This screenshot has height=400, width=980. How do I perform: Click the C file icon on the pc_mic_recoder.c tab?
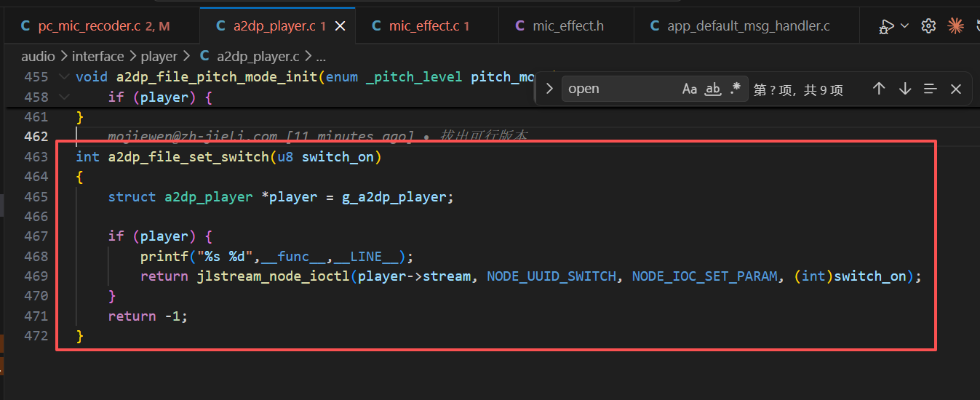pyautogui.click(x=25, y=26)
